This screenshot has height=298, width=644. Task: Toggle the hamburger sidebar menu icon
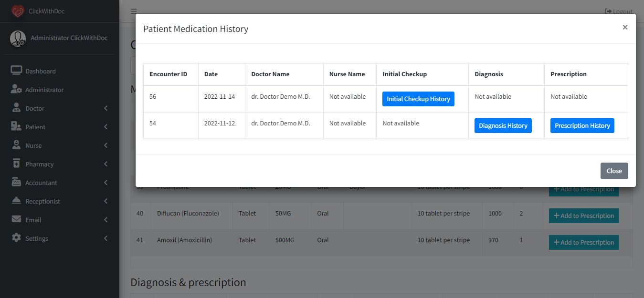point(134,11)
